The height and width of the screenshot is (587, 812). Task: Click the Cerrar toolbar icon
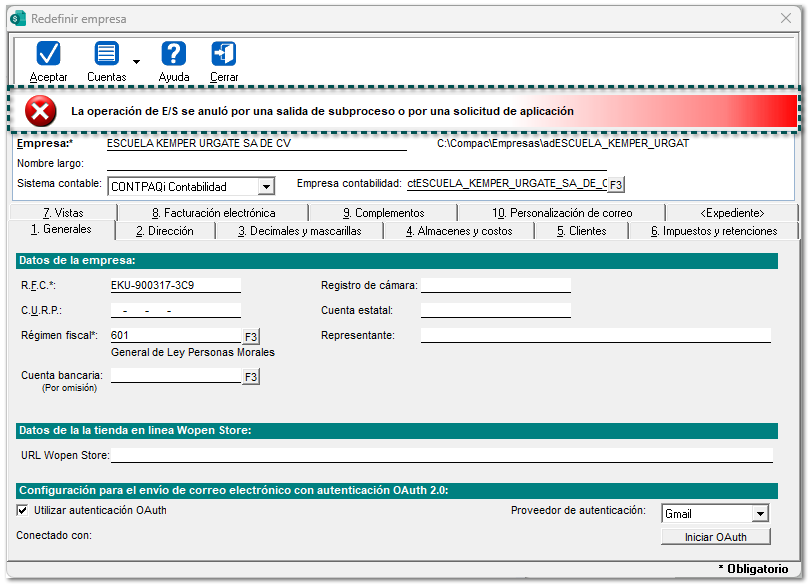point(224,54)
